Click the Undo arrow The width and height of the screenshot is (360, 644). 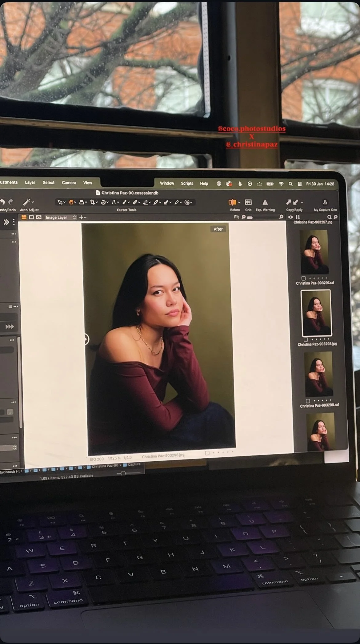[2, 202]
